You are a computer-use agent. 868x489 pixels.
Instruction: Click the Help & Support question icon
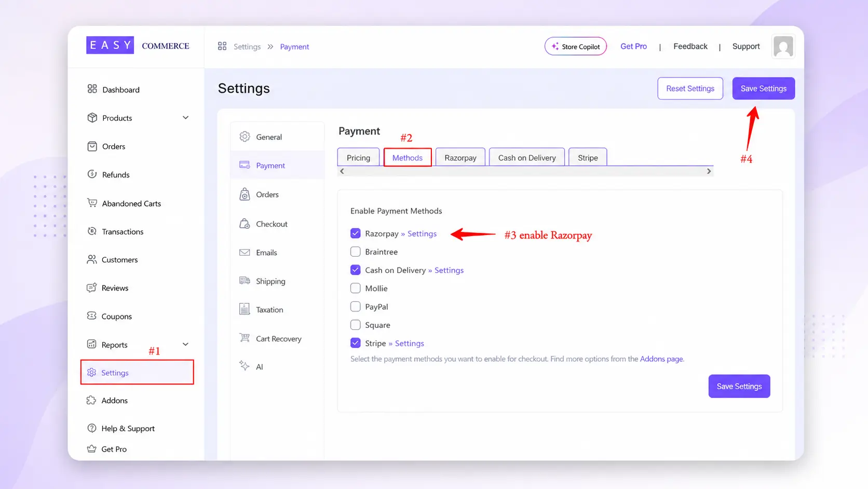click(x=92, y=428)
